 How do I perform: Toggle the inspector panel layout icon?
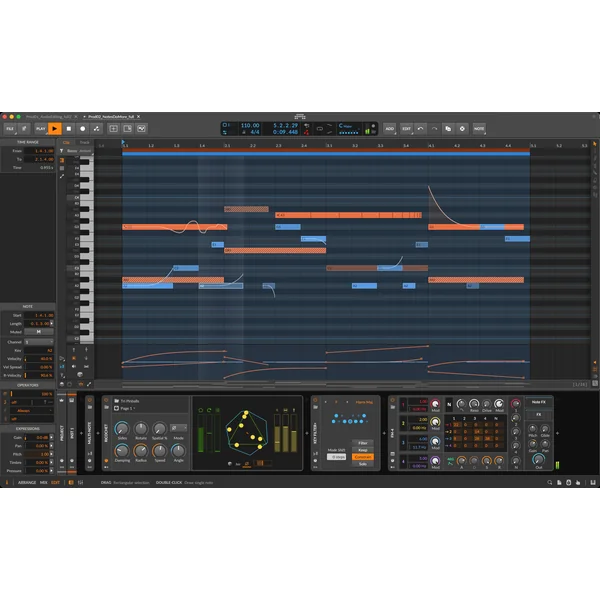[x=127, y=129]
